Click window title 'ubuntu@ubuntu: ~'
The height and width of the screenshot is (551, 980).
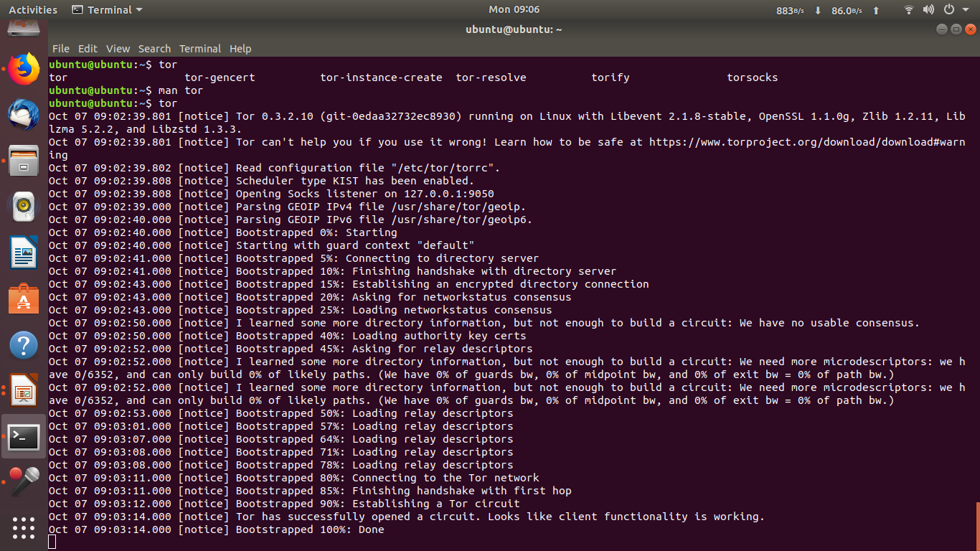[514, 29]
